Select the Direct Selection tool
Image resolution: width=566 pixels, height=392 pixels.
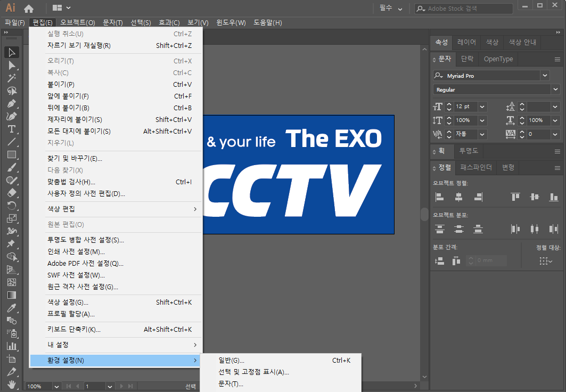click(x=12, y=66)
